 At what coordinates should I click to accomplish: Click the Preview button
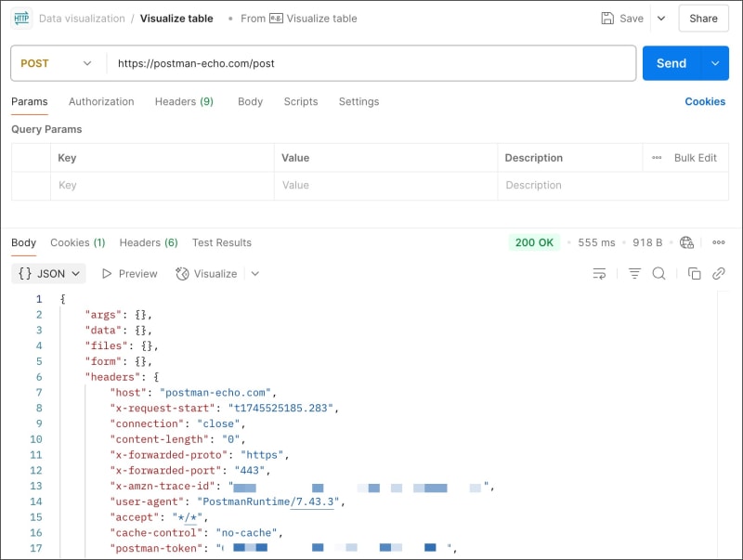pos(129,274)
